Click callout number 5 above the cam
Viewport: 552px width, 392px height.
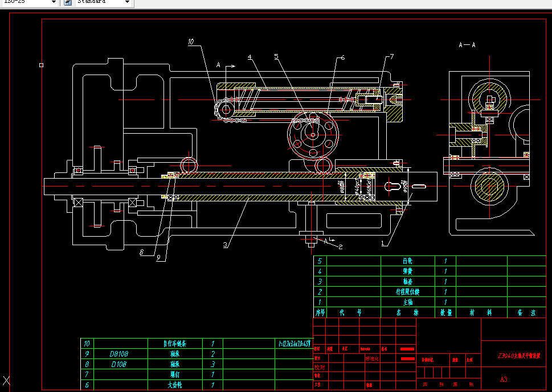click(276, 56)
